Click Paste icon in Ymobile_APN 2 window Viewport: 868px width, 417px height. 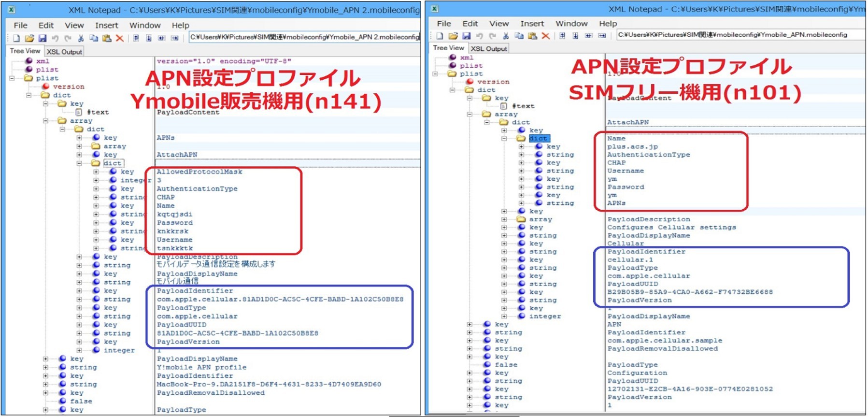(107, 38)
